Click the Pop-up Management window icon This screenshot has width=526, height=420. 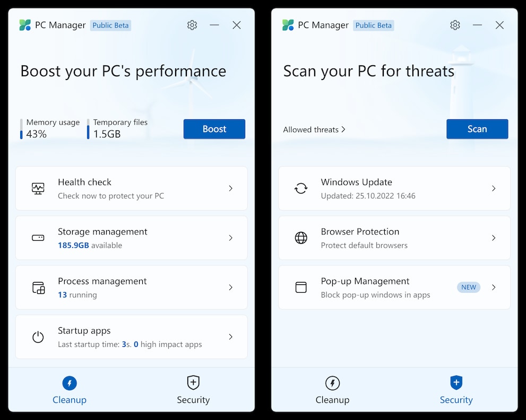[x=301, y=287]
